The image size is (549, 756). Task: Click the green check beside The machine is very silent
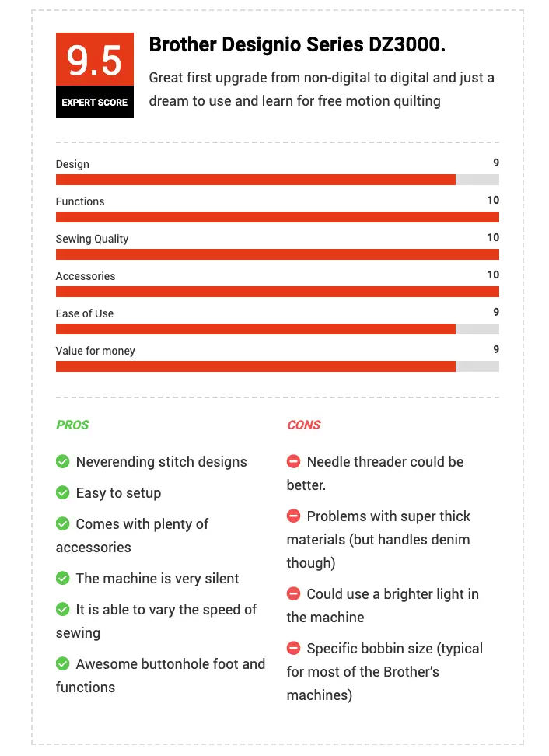tap(63, 578)
